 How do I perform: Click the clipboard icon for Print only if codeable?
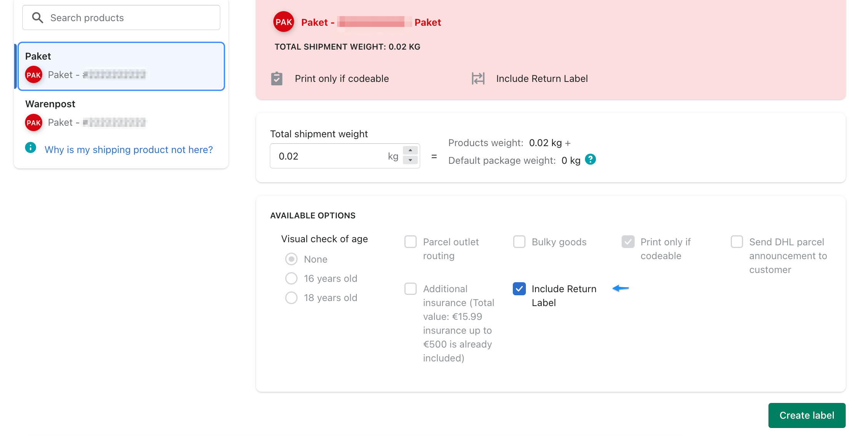[x=277, y=78]
